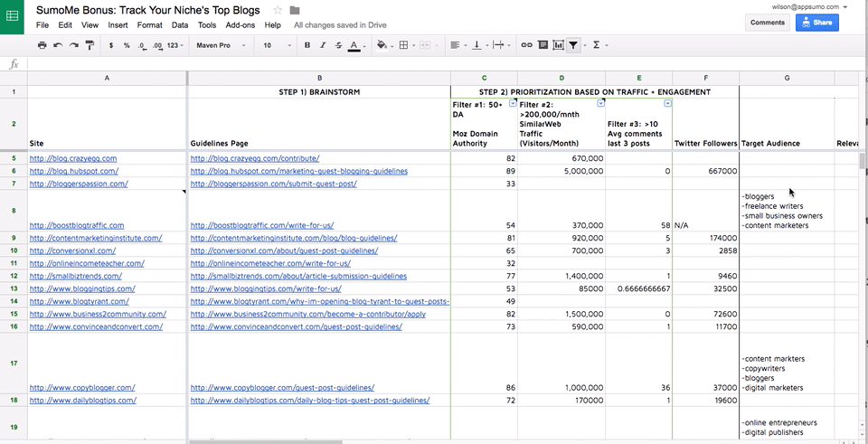Click the merge cells icon
The height and width of the screenshot is (444, 868).
pyautogui.click(x=426, y=45)
